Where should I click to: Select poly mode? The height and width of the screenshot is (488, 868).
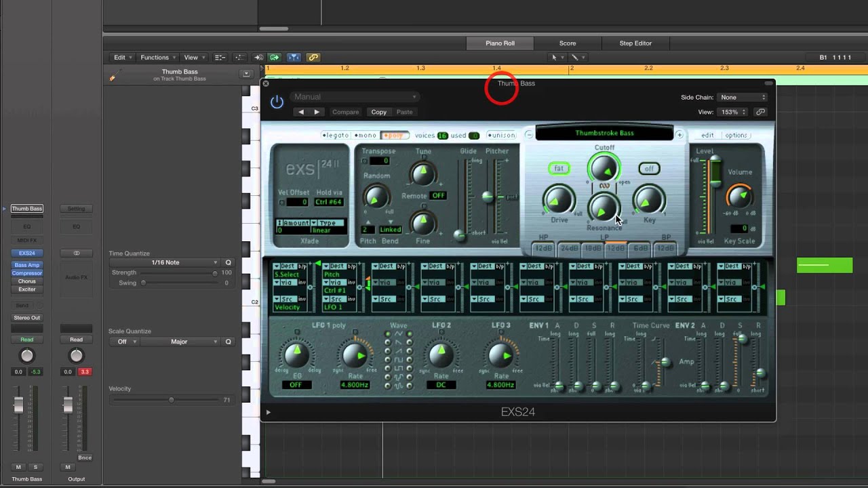click(394, 135)
